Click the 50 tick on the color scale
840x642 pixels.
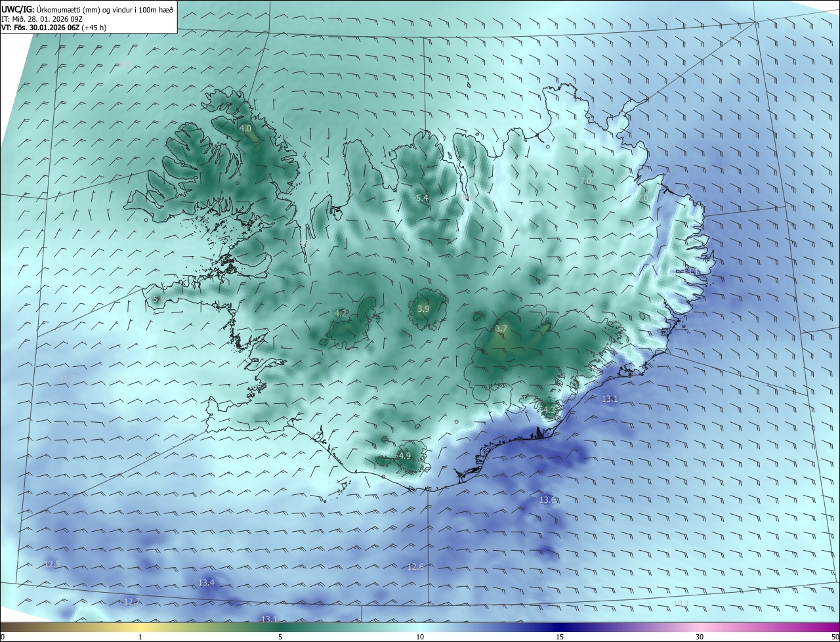[835, 637]
